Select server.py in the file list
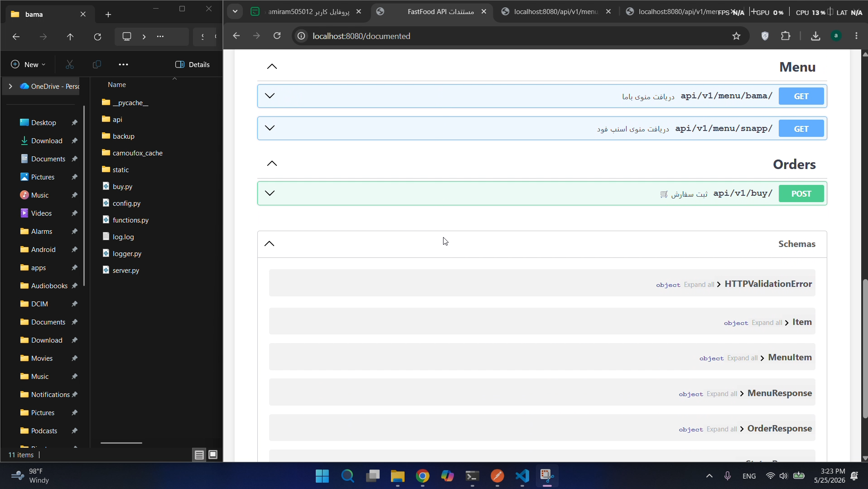 pyautogui.click(x=121, y=271)
